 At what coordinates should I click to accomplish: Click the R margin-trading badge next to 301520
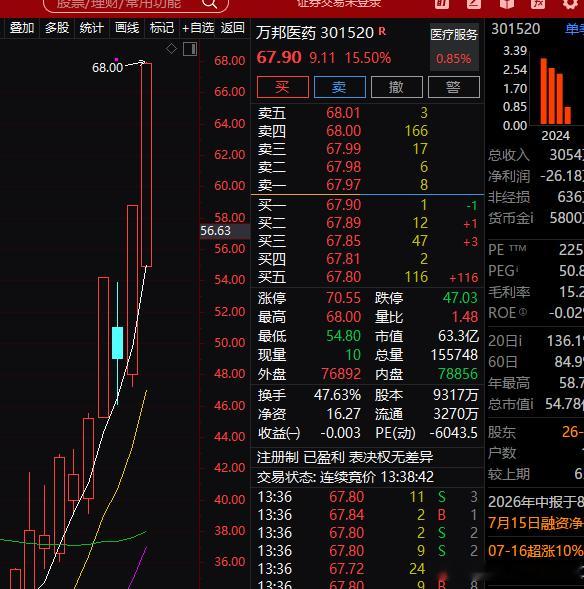[382, 32]
